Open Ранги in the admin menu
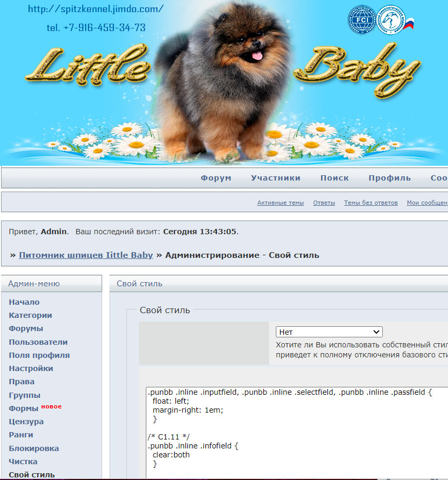Image resolution: width=448 pixels, height=480 pixels. 21,435
